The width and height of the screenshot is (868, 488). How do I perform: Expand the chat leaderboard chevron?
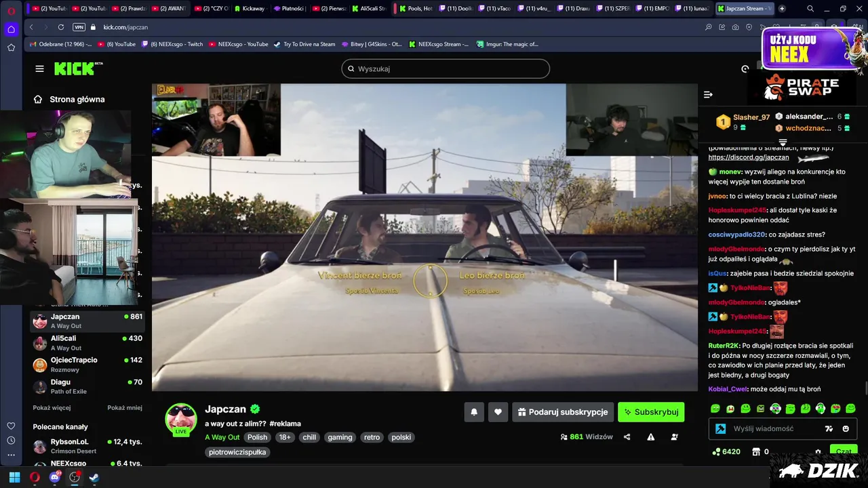coord(783,142)
